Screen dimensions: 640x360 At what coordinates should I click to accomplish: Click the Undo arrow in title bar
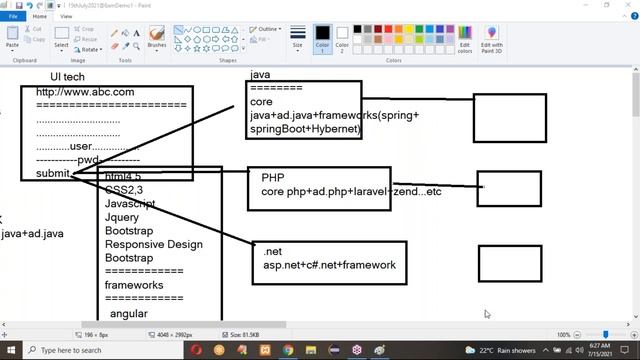click(29, 5)
